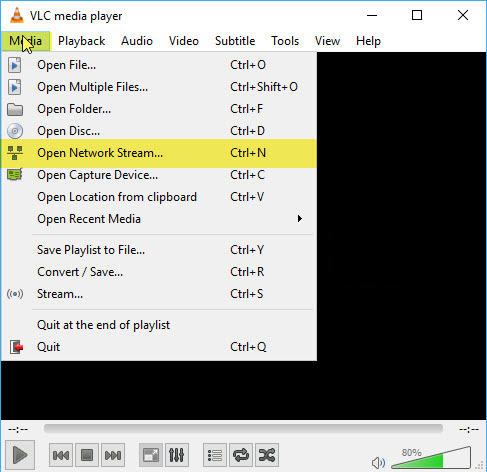Show extended settings equalizer icon
This screenshot has width=487, height=472.
coord(177,455)
